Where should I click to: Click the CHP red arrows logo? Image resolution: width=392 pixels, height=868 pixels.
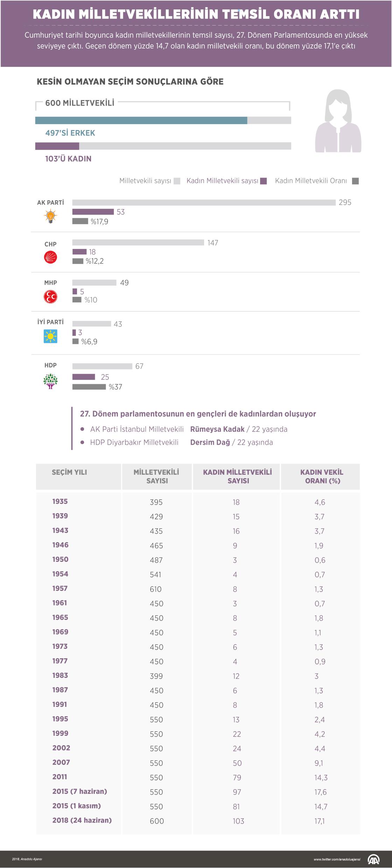pos(50,258)
